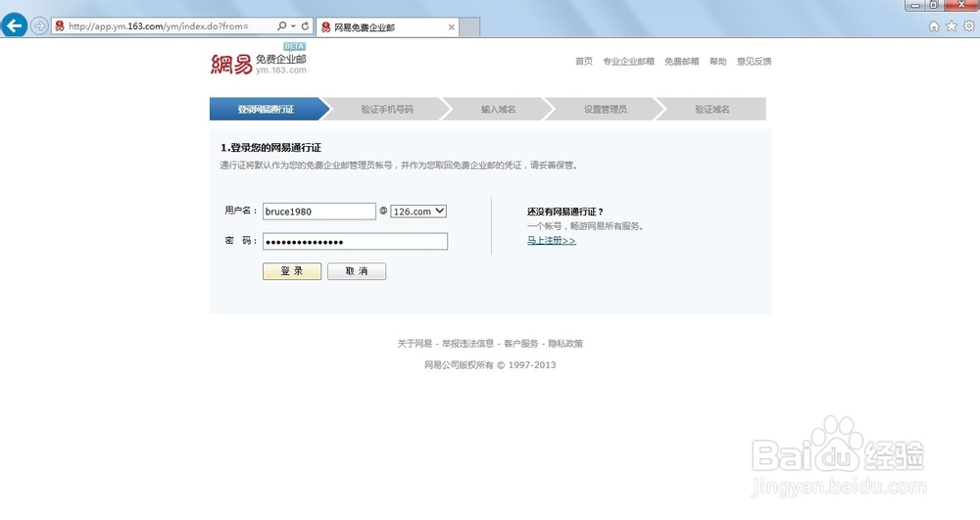The image size is (980, 520).
Task: Open the 客户服务 footer link
Action: 520,344
